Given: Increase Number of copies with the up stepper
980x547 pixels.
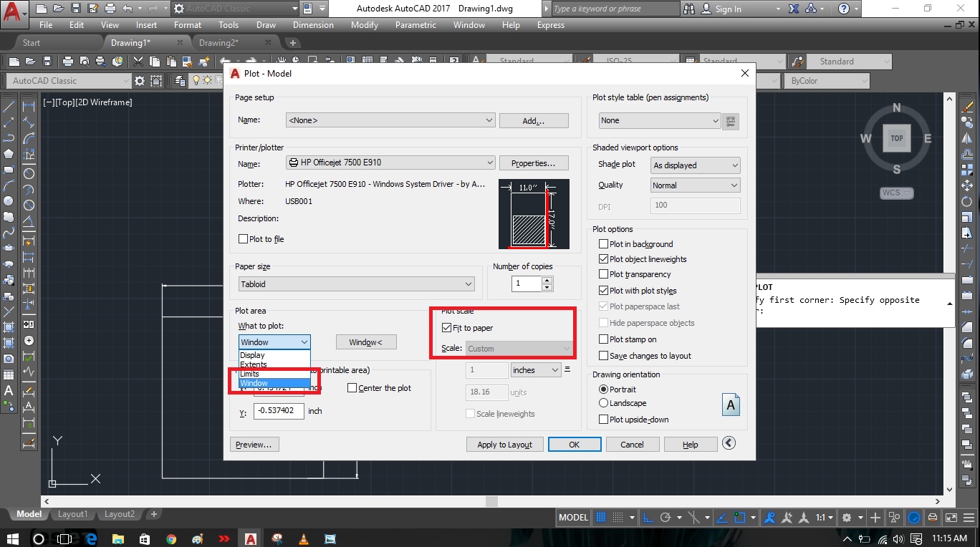Looking at the screenshot, I should pos(546,280).
